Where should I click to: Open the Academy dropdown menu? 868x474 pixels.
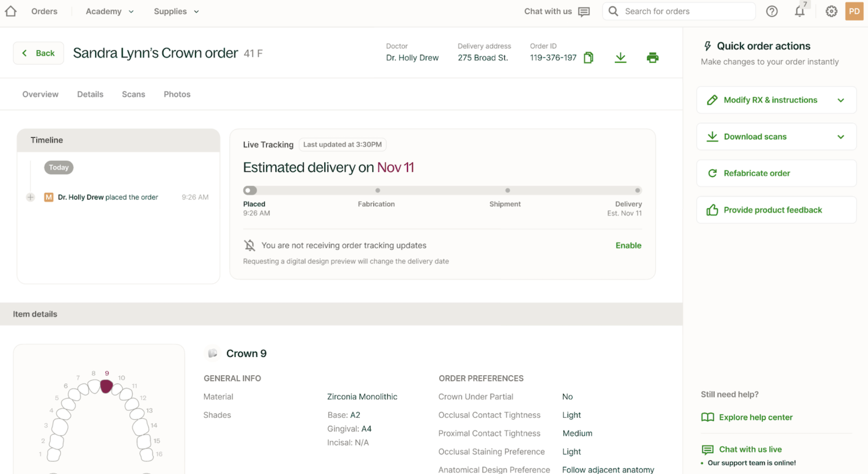[109, 11]
